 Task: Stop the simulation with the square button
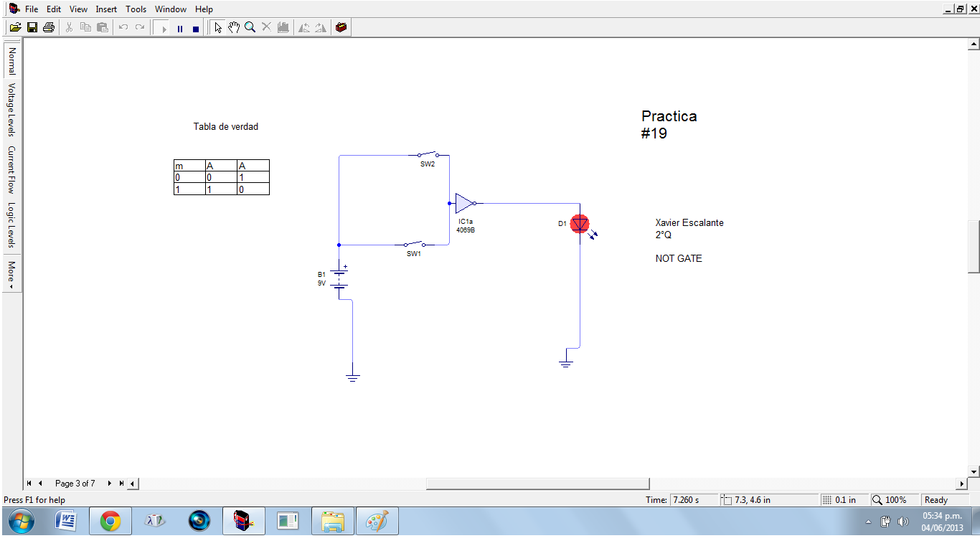(x=194, y=27)
